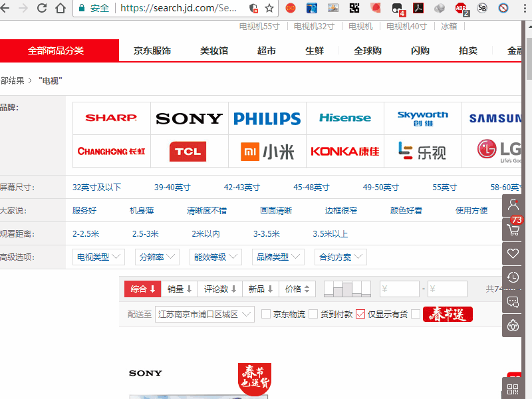Screen dimensions: 532x399
Task: Click the browser back arrow
Action: [x=5, y=8]
